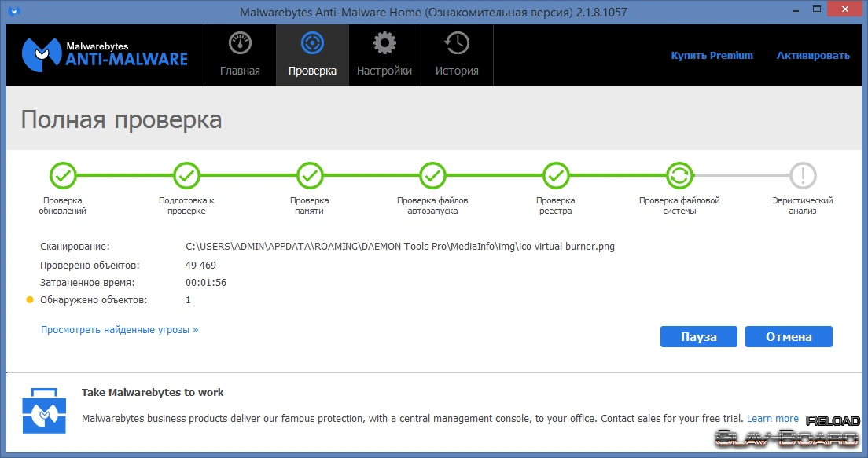Click the Активировать link
The width and height of the screenshot is (868, 458).
[x=813, y=55]
